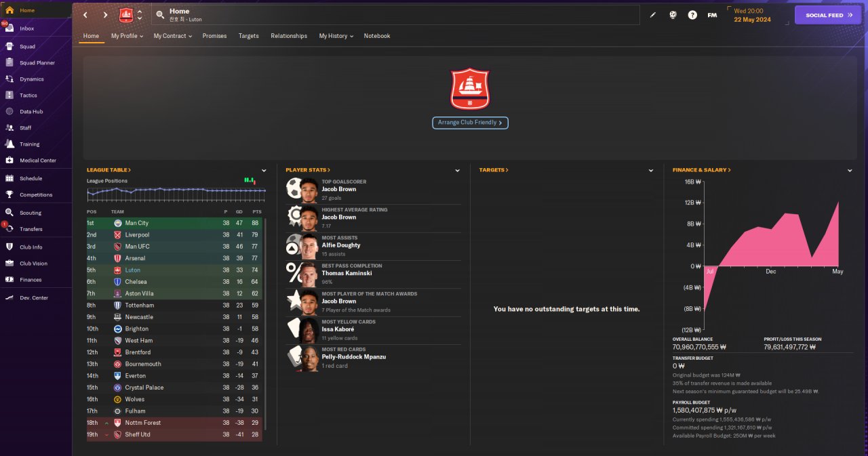
Task: Click the finance balance area chart
Action: point(772,255)
